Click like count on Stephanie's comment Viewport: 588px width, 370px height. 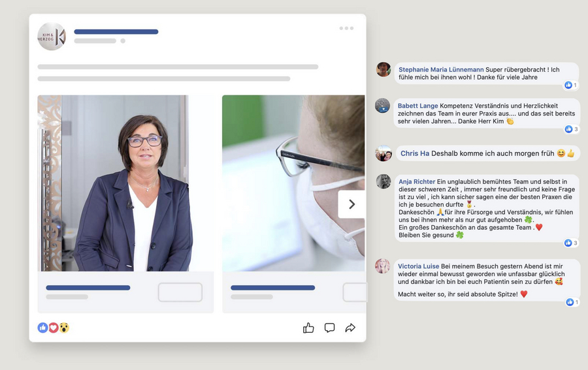tap(571, 85)
